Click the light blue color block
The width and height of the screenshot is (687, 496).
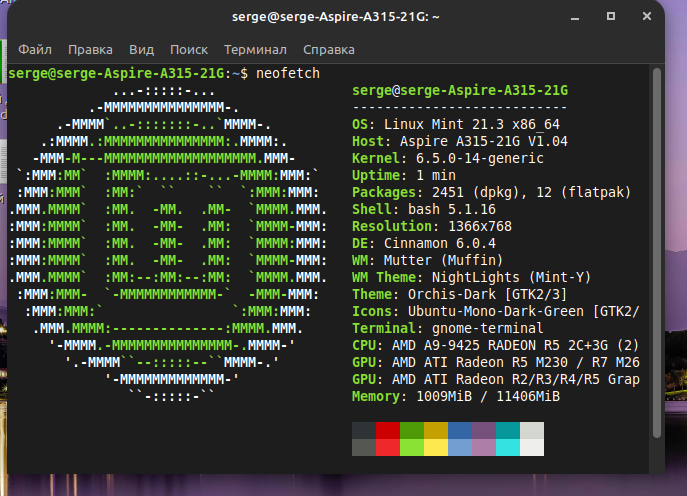(x=460, y=447)
